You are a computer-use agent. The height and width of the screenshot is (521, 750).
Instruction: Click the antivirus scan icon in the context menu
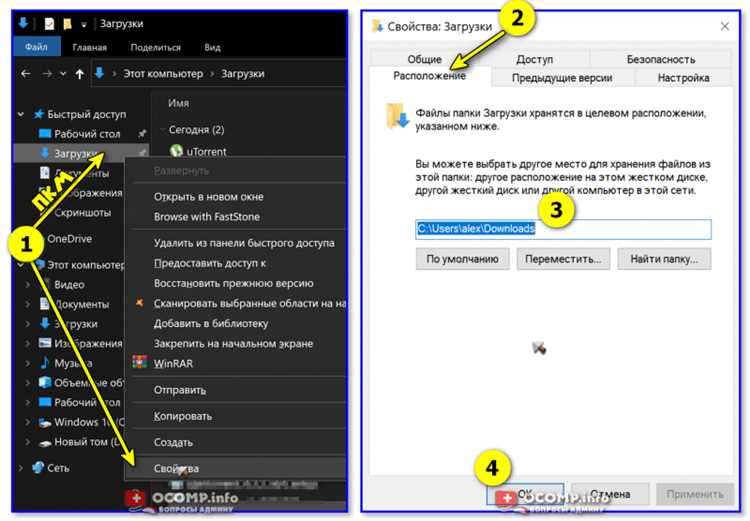pos(140,303)
